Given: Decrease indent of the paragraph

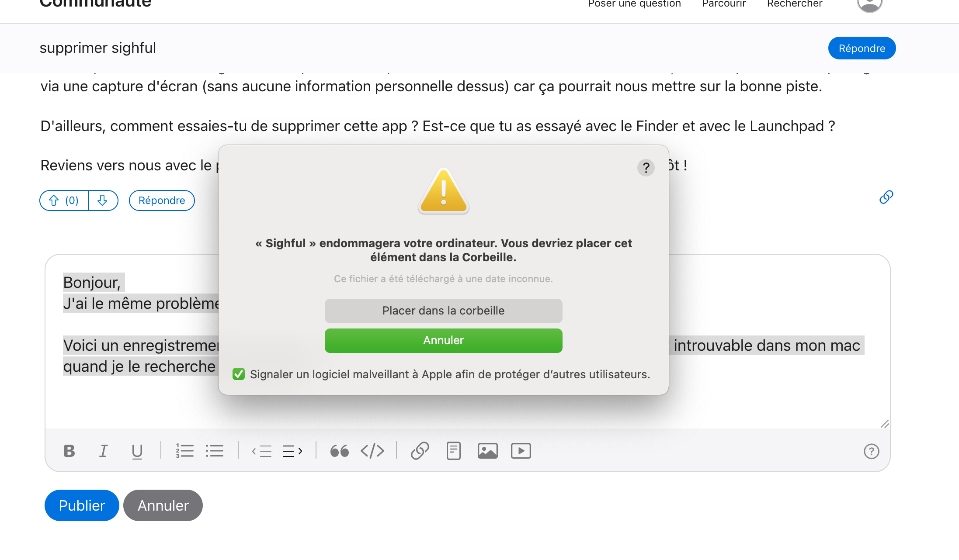Looking at the screenshot, I should coord(262,451).
